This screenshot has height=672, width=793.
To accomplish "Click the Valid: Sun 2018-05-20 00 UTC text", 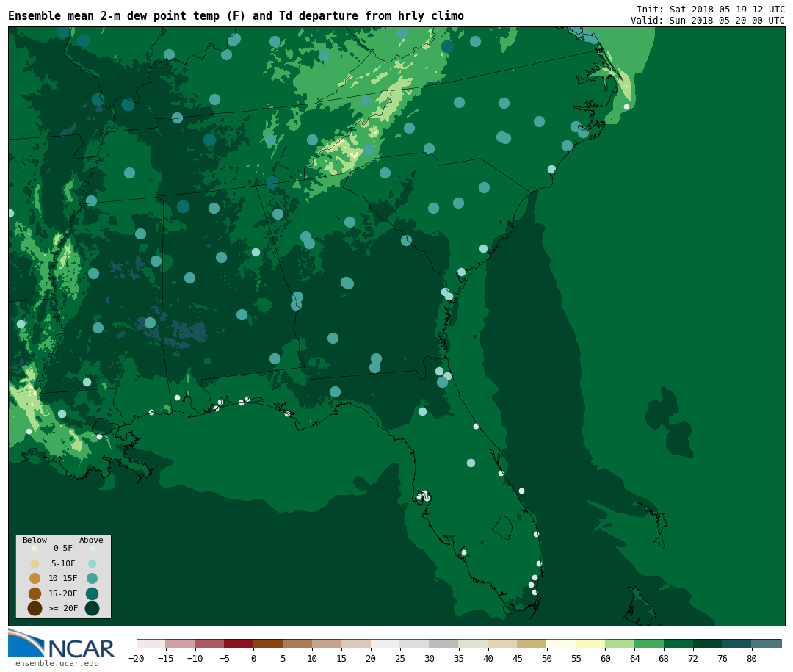I will click(x=708, y=21).
